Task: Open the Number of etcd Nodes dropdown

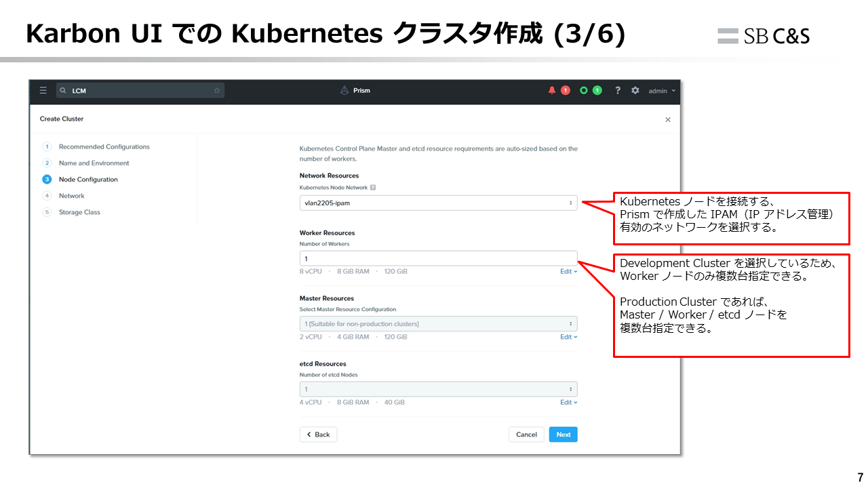Action: tap(439, 389)
